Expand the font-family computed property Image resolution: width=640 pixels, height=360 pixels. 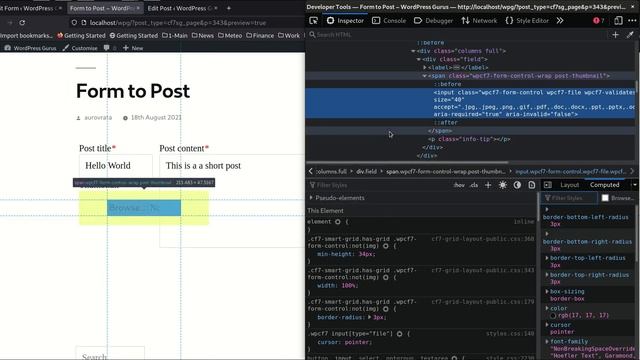tap(547, 342)
